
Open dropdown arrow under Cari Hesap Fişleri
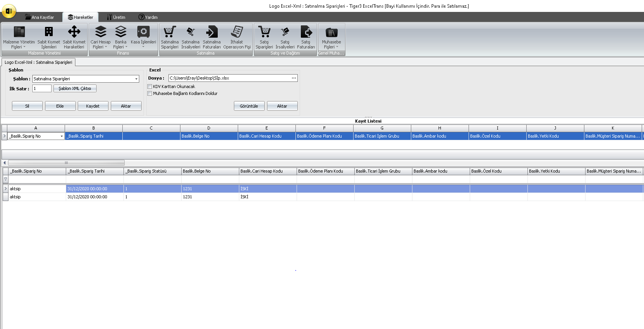(x=106, y=47)
